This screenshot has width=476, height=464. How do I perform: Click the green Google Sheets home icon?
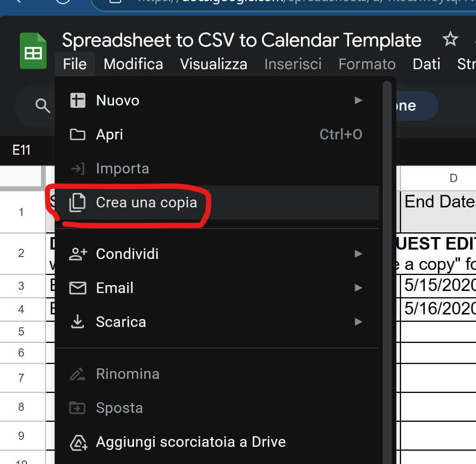click(33, 51)
